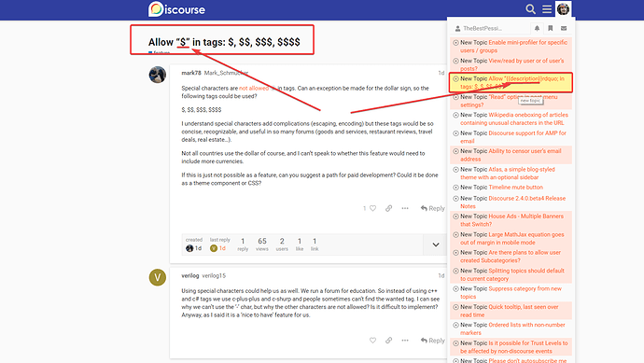
Task: Click new-topic icon beside 'Atlas' theme notification
Action: (x=455, y=170)
